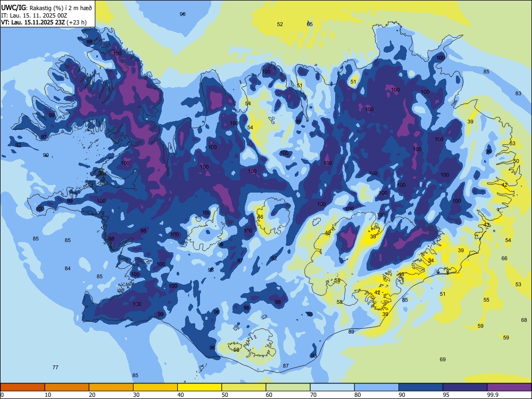Select the legend scale label '30'
This screenshot has height=399, width=532.
pos(136,395)
